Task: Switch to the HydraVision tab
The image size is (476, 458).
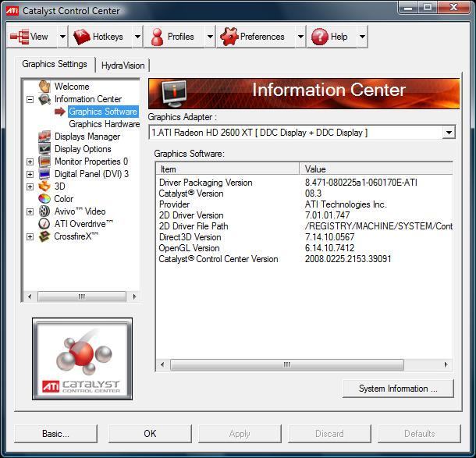Action: (123, 66)
